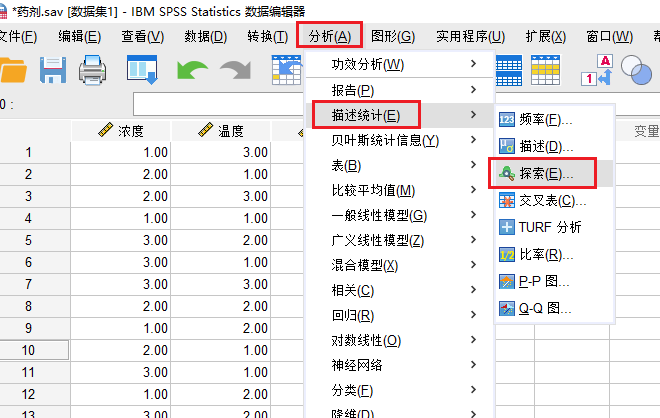Viewport: 660px width, 418px height.
Task: Select row 1 header
Action: click(x=35, y=152)
